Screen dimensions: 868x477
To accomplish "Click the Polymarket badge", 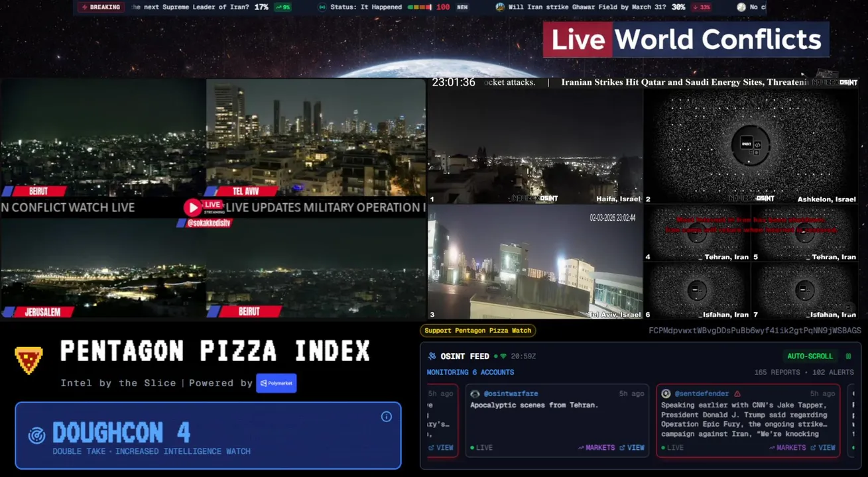I will [277, 383].
